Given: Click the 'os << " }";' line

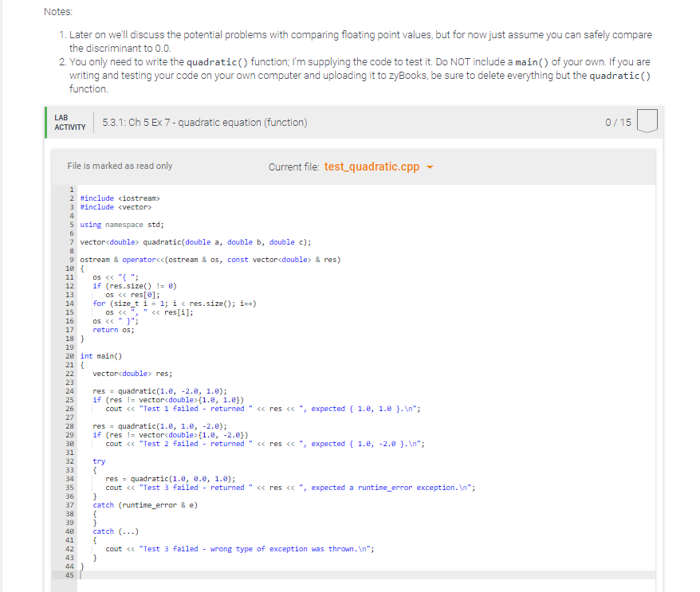Looking at the screenshot, I should point(116,321).
